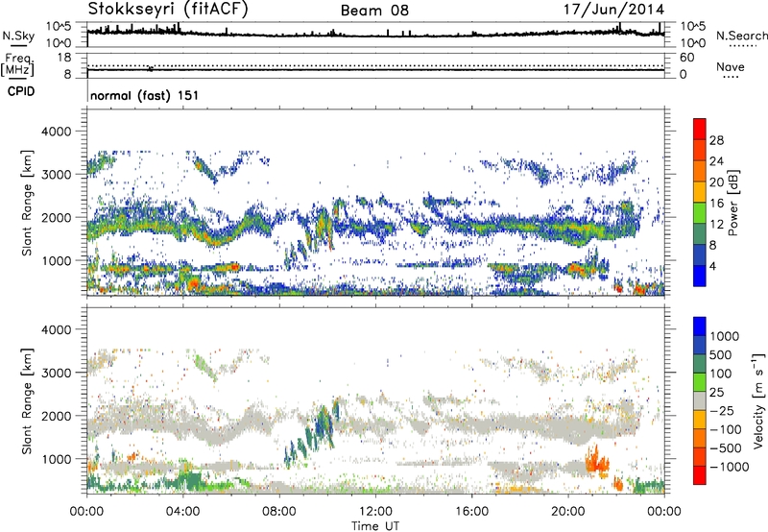Pick the orange Power segment between 20 and 24

[x=700, y=172]
